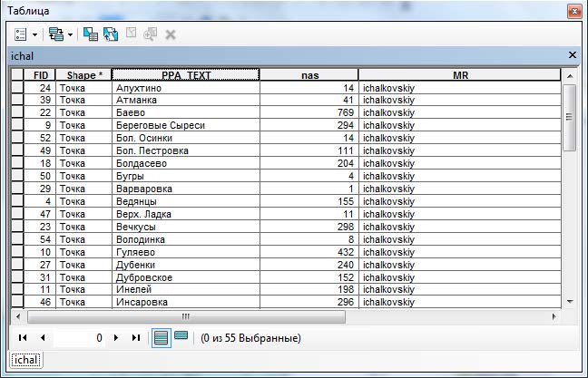The height and width of the screenshot is (378, 588).
Task: Click the Select By Attributes icon
Action: pyautogui.click(x=91, y=34)
